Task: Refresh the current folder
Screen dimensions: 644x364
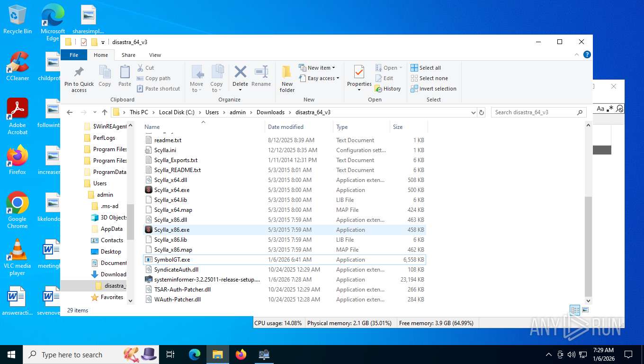Action: pos(482,112)
